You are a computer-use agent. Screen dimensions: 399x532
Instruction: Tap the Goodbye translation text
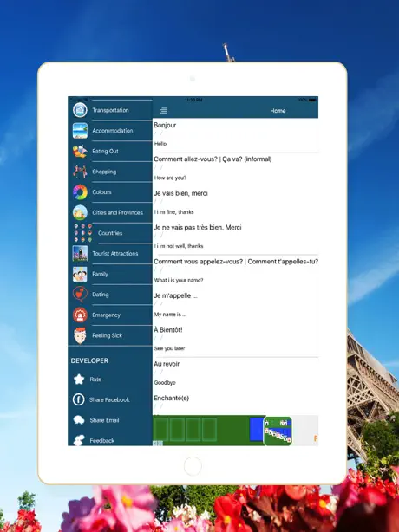click(x=165, y=383)
